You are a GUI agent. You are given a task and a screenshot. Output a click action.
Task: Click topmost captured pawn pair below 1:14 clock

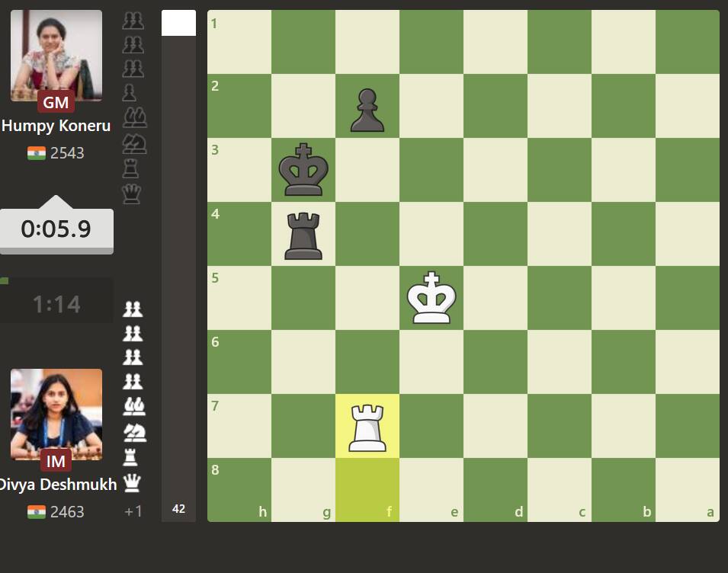click(x=133, y=309)
